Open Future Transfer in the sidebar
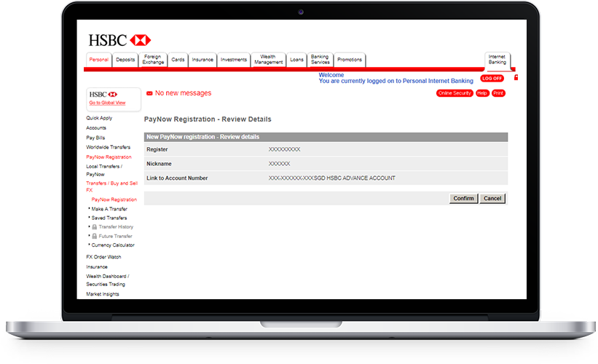Screen dimensions: 598x364 115,237
